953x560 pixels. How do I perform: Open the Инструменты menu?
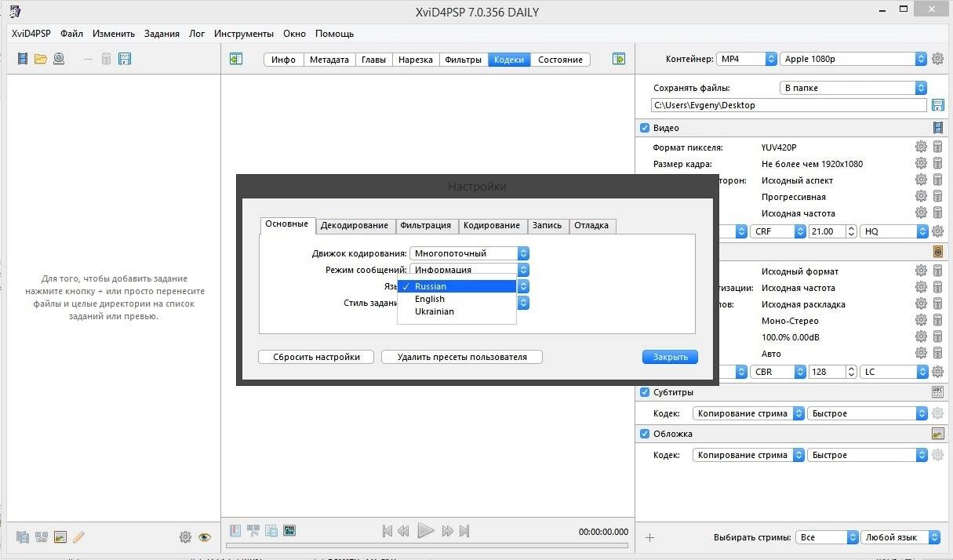tap(244, 34)
